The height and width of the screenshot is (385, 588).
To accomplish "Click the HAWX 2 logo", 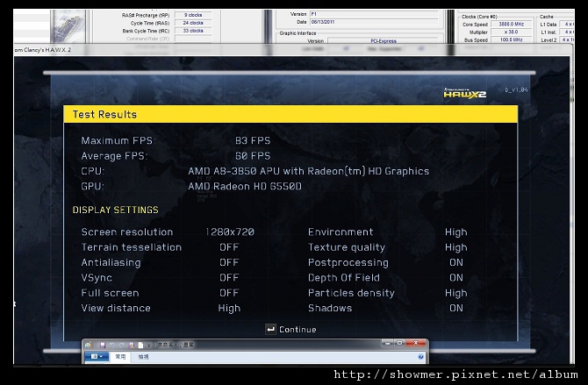I will [x=464, y=93].
